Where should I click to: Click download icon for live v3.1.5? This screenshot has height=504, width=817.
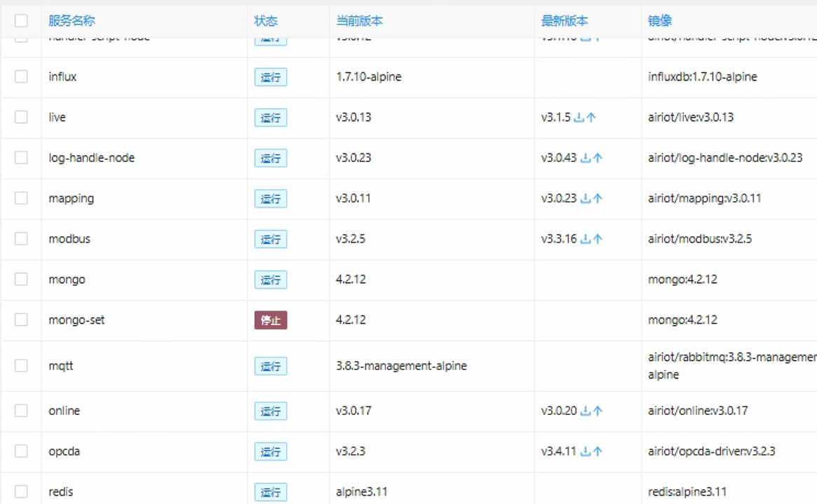pos(579,118)
